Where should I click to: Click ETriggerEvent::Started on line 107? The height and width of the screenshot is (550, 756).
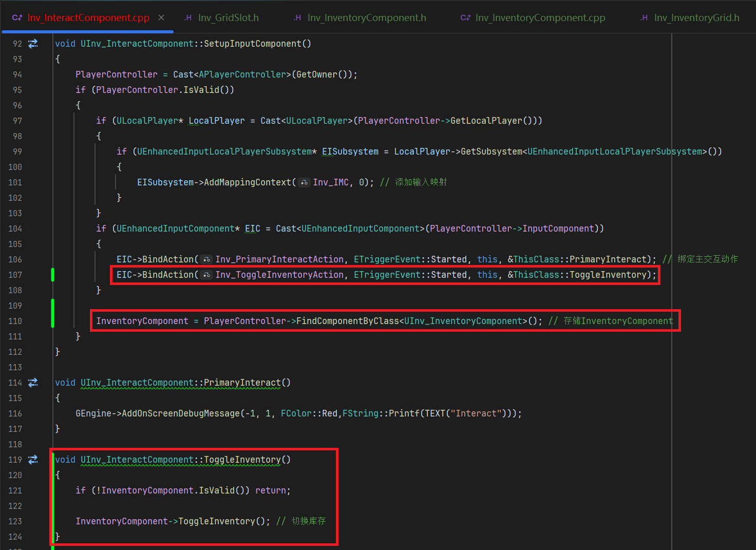click(x=410, y=275)
